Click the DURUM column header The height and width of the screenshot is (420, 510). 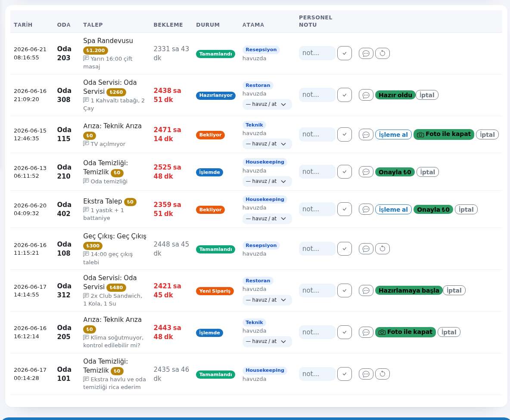click(208, 25)
